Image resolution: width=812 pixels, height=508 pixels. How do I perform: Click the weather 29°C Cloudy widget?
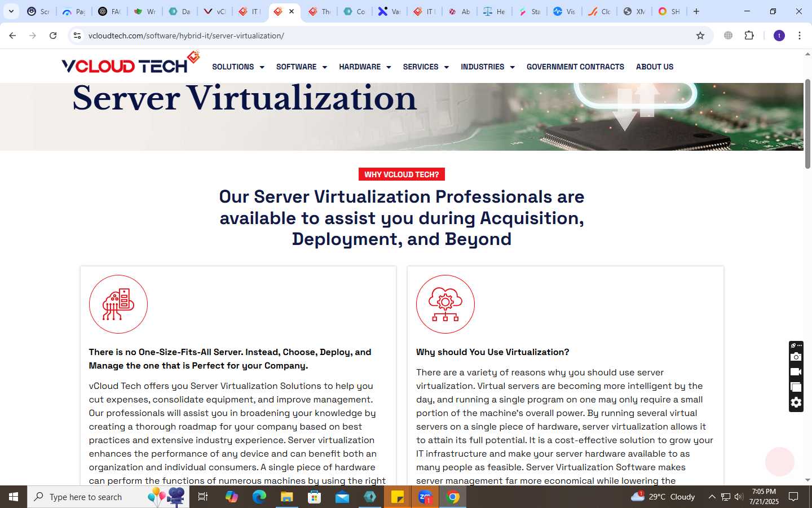pos(663,497)
